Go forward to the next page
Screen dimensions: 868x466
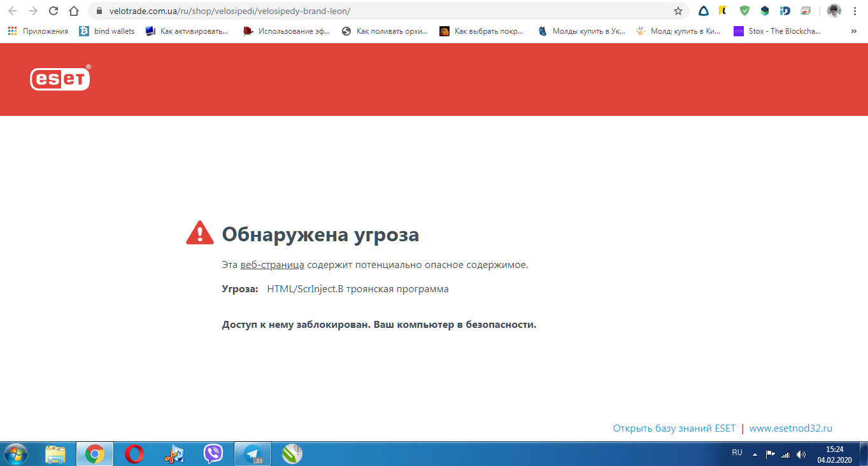(x=33, y=11)
